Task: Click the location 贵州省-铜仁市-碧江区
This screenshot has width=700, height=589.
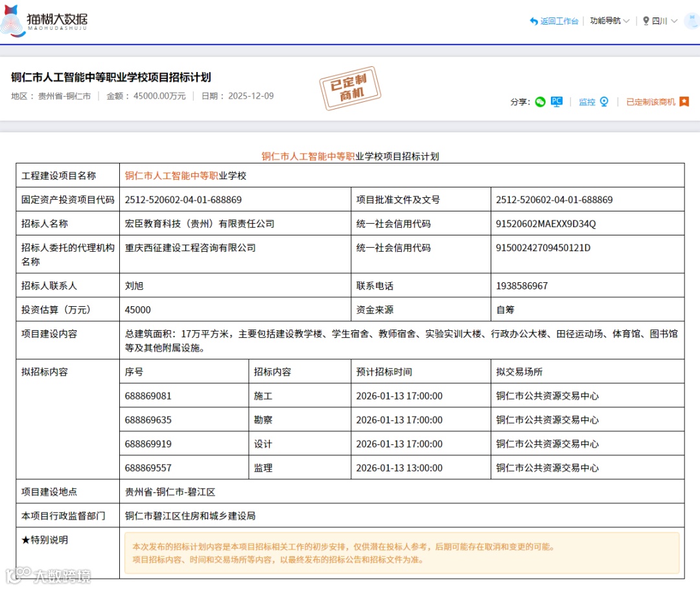Action: click(170, 492)
